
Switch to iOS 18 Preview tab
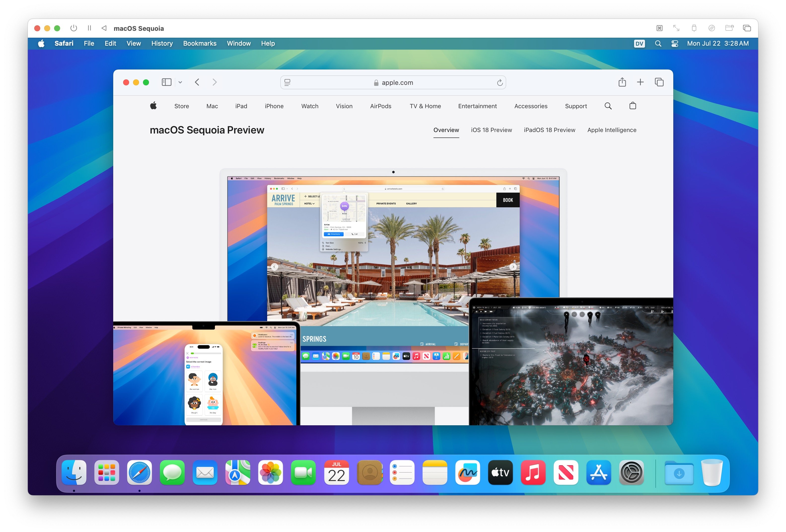click(x=491, y=130)
